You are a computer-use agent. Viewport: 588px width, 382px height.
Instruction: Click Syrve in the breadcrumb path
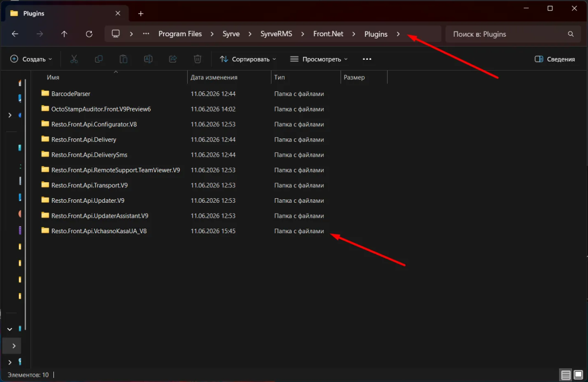pos(231,34)
